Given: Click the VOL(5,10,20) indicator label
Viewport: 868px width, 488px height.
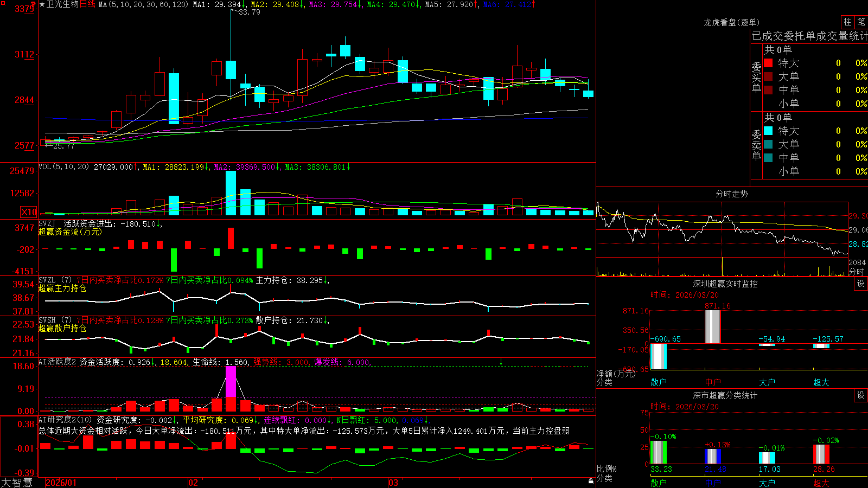Looking at the screenshot, I should pyautogui.click(x=63, y=167).
